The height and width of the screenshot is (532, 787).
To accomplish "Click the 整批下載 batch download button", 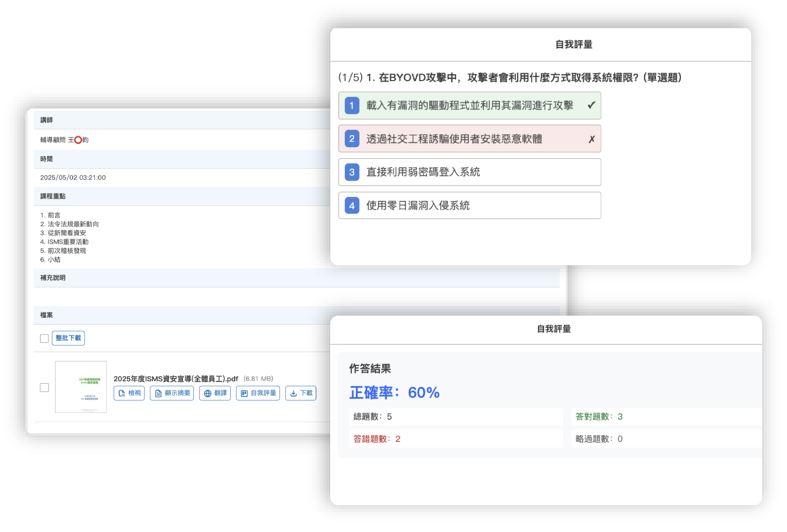I will click(68, 338).
